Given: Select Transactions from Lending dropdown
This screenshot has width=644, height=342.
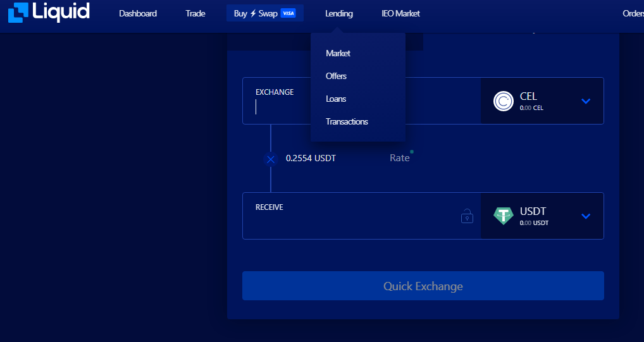Looking at the screenshot, I should tap(347, 121).
